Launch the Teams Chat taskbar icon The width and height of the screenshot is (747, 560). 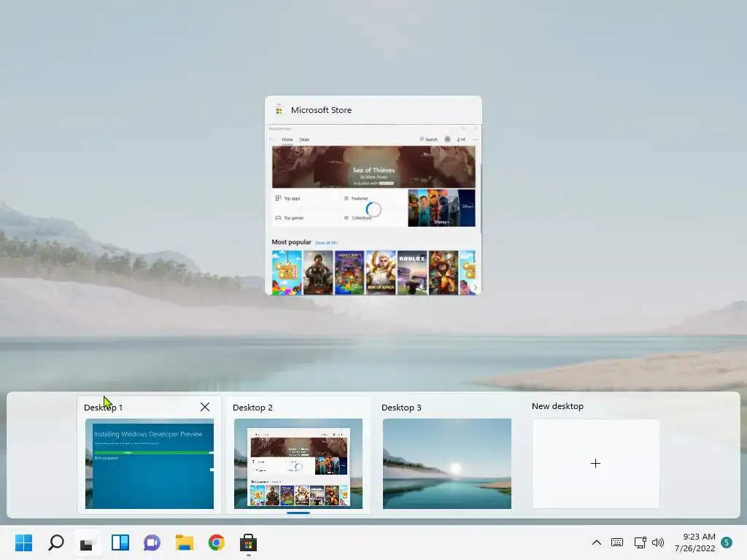(152, 542)
